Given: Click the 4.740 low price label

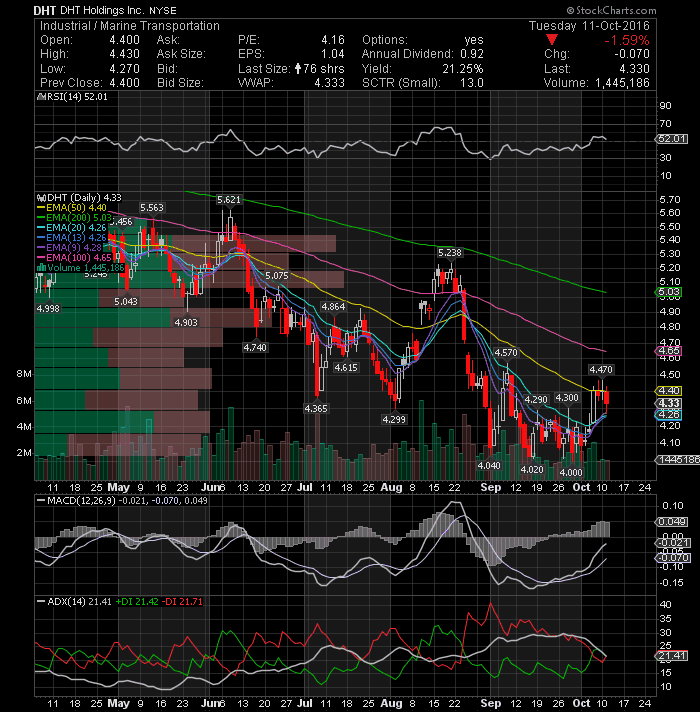Looking at the screenshot, I should (x=255, y=347).
